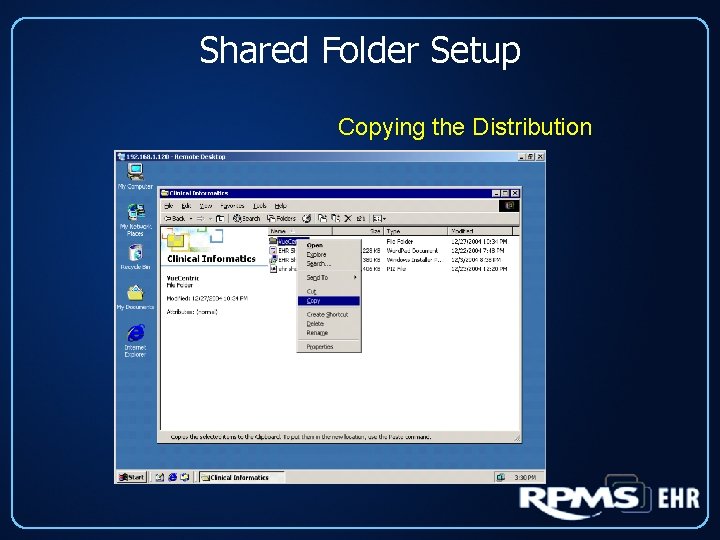Click the third quick launch icon
720x540 pixels.
point(185,477)
